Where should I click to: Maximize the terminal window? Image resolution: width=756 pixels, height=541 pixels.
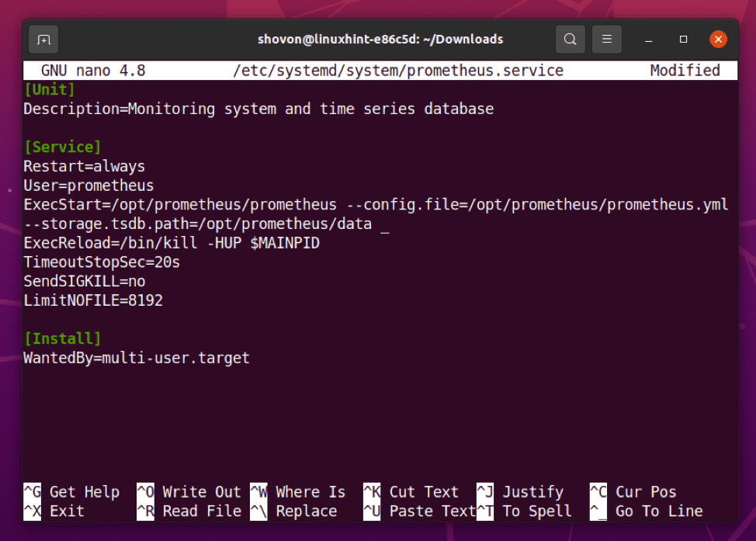[683, 40]
